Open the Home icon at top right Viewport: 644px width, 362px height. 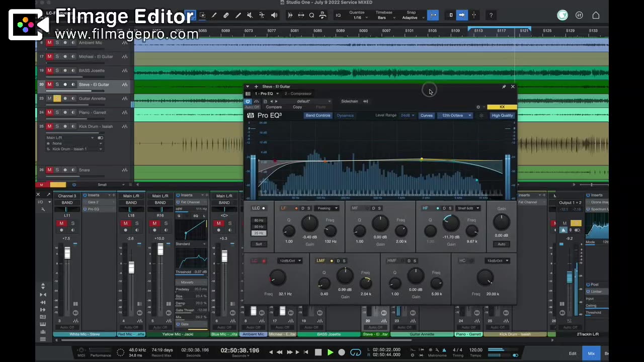[x=596, y=16]
